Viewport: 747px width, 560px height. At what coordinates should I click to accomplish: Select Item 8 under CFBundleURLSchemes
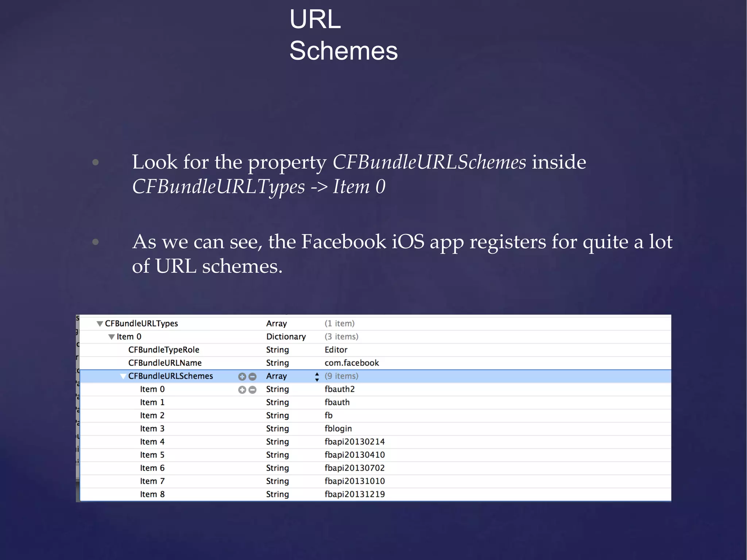(x=152, y=494)
